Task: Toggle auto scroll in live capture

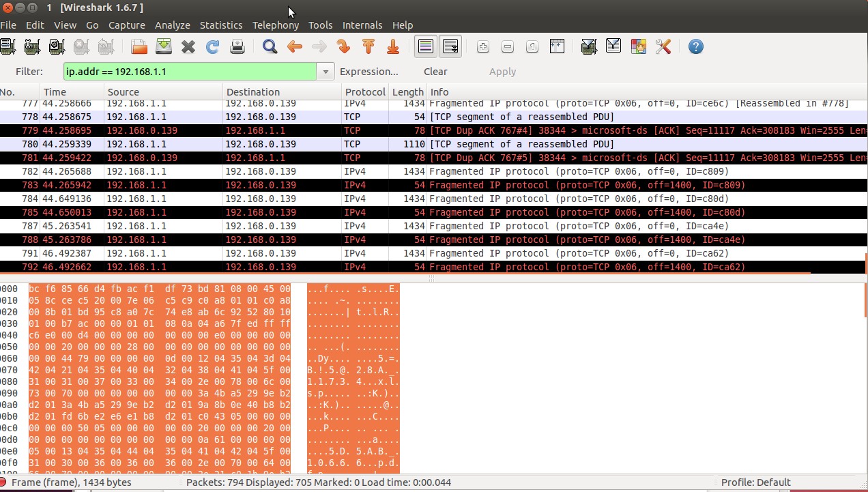Action: tap(450, 46)
